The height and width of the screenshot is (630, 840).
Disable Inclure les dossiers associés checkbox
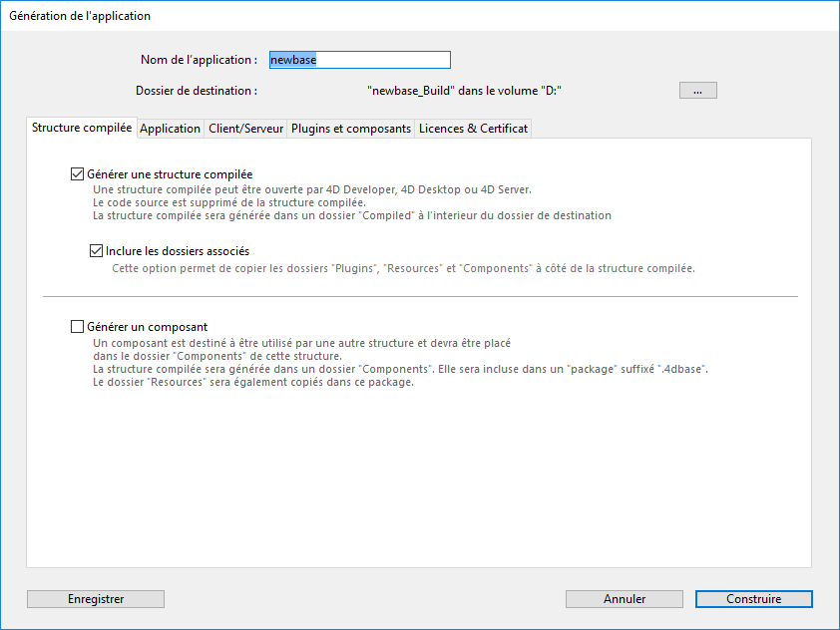click(x=97, y=251)
